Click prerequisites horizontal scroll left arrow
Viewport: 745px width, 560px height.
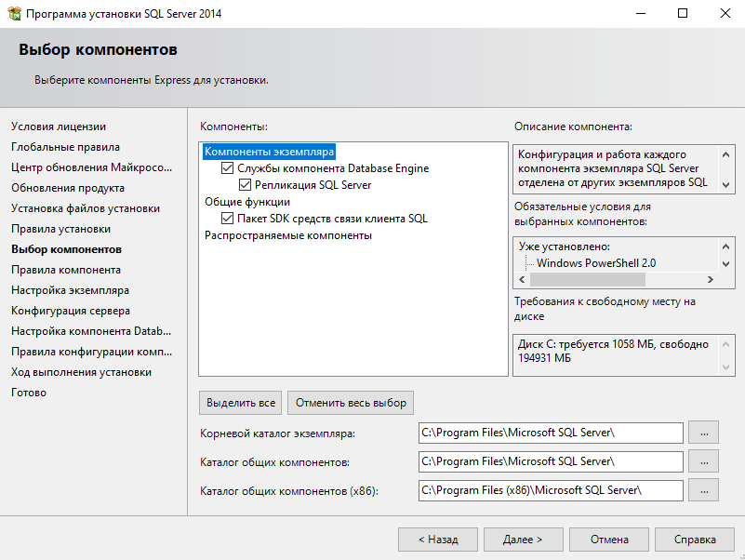pyautogui.click(x=522, y=279)
